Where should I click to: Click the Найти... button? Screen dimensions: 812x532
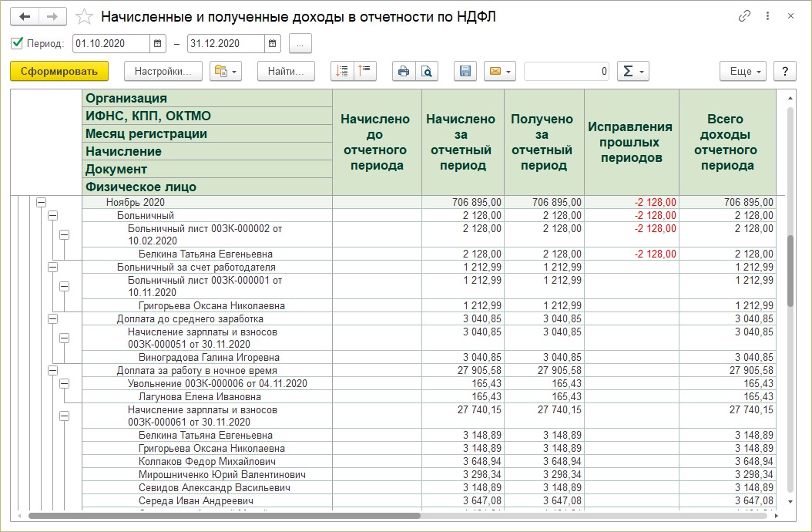286,71
